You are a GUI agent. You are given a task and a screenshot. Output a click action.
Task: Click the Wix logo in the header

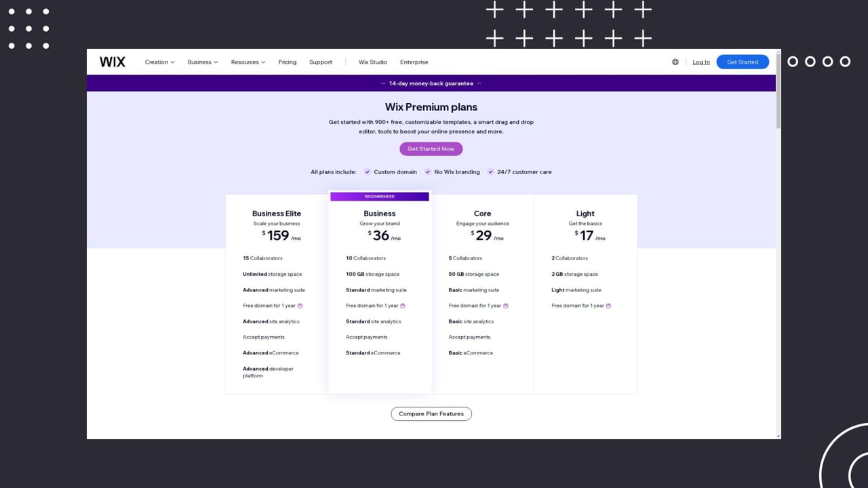(112, 62)
